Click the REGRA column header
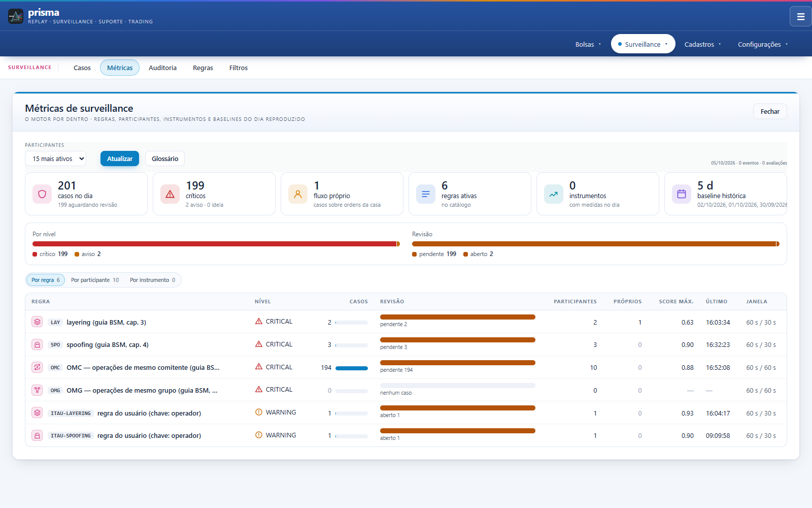 [x=41, y=302]
